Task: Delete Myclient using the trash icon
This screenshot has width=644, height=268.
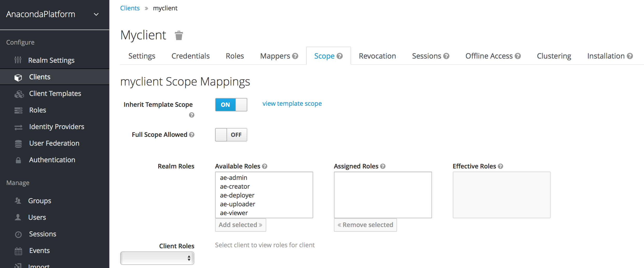Action: (179, 36)
